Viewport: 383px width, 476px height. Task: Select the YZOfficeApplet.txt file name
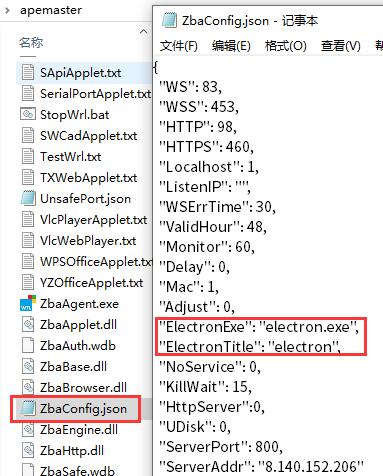[x=92, y=283]
